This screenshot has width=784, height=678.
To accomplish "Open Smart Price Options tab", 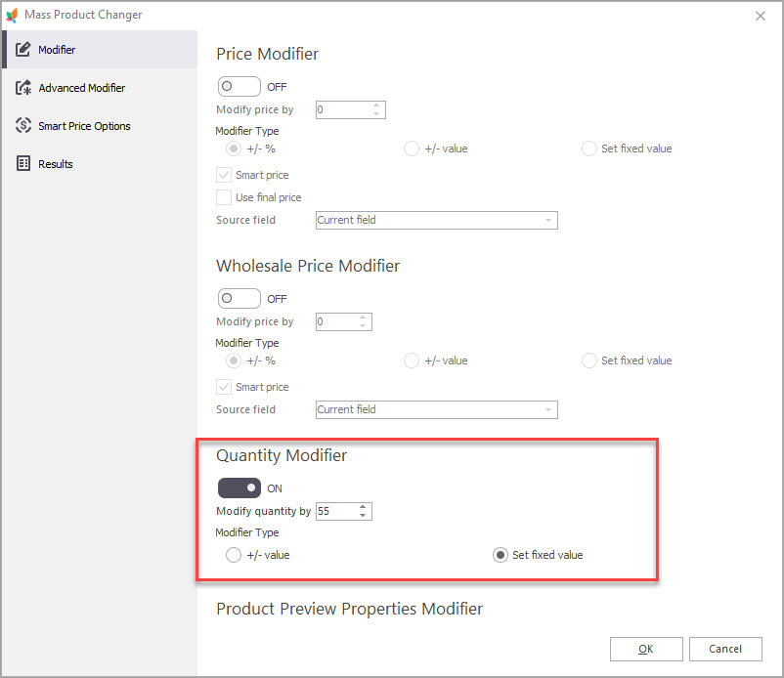I will [x=101, y=125].
